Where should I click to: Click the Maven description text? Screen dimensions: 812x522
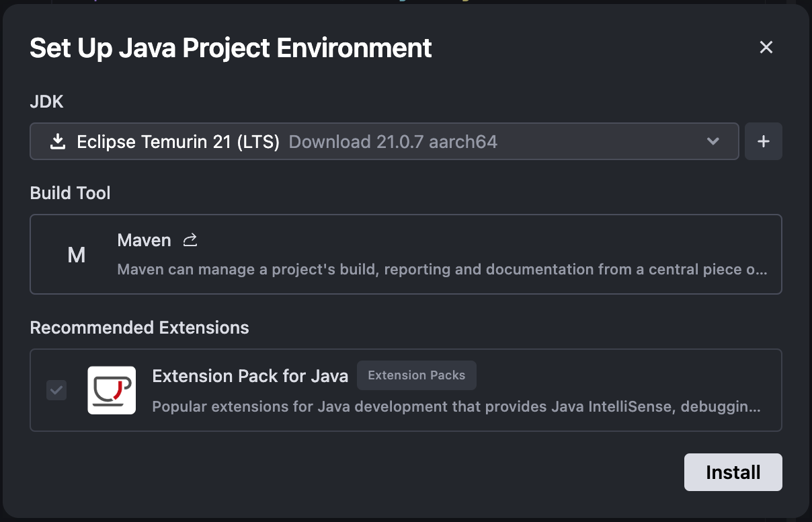point(442,270)
